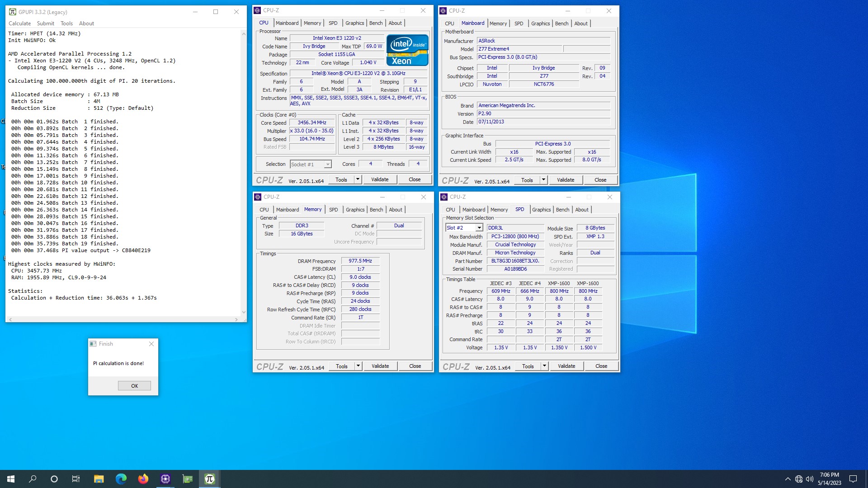
Task: Click Part Number BLT8G3D1608ET3LX0 field
Action: click(515, 261)
